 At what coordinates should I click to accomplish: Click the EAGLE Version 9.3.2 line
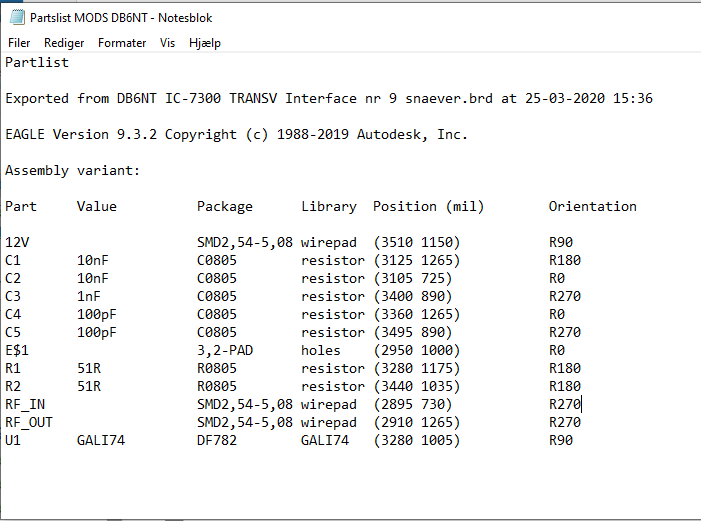click(x=236, y=135)
